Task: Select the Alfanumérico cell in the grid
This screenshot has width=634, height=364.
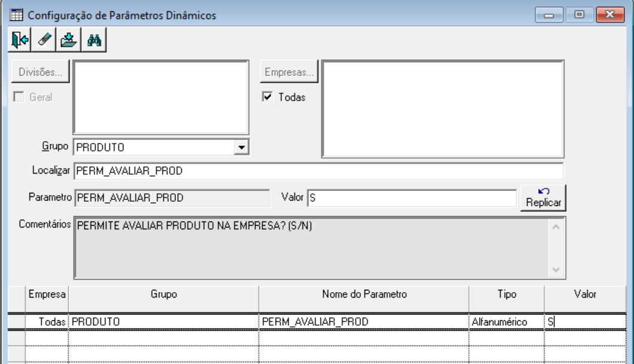Action: (x=506, y=322)
